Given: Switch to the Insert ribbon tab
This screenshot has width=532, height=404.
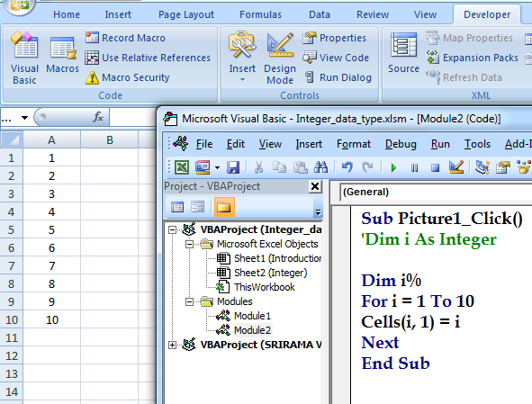Looking at the screenshot, I should 118,14.
